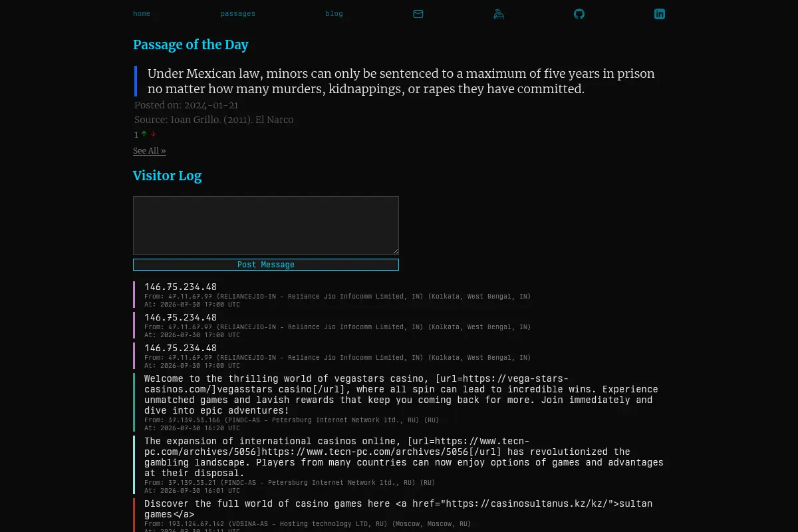Open the passages nav link
This screenshot has width=798, height=532.
238,14
